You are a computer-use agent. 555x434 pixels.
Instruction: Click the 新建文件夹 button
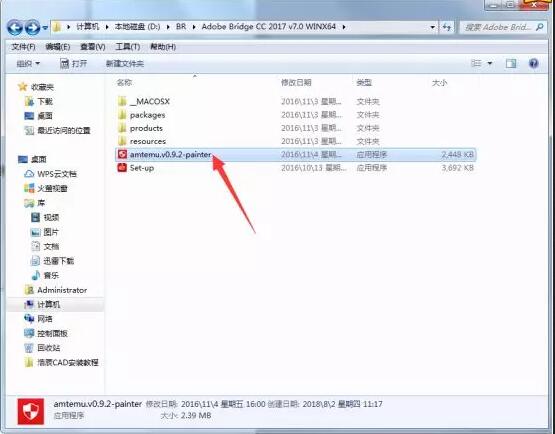click(125, 64)
